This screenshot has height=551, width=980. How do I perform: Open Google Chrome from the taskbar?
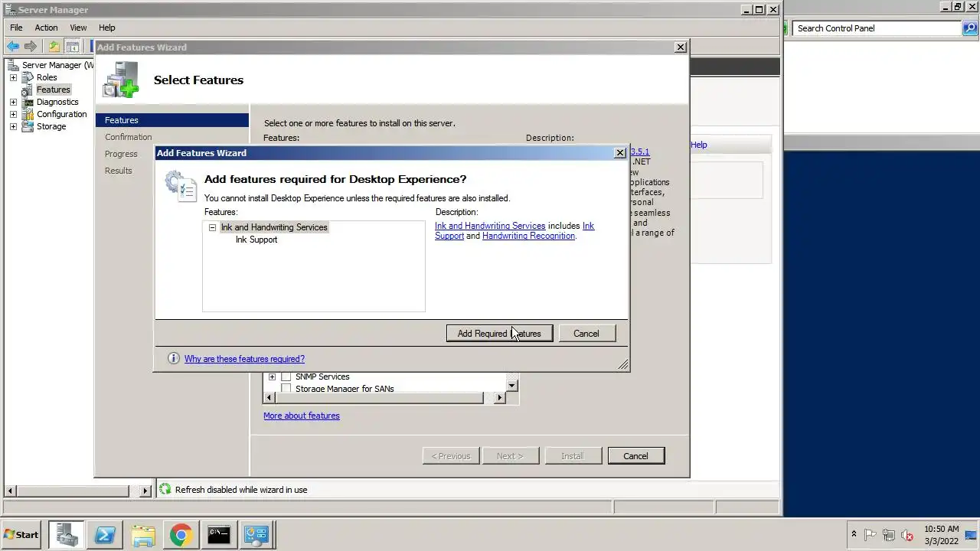click(181, 535)
